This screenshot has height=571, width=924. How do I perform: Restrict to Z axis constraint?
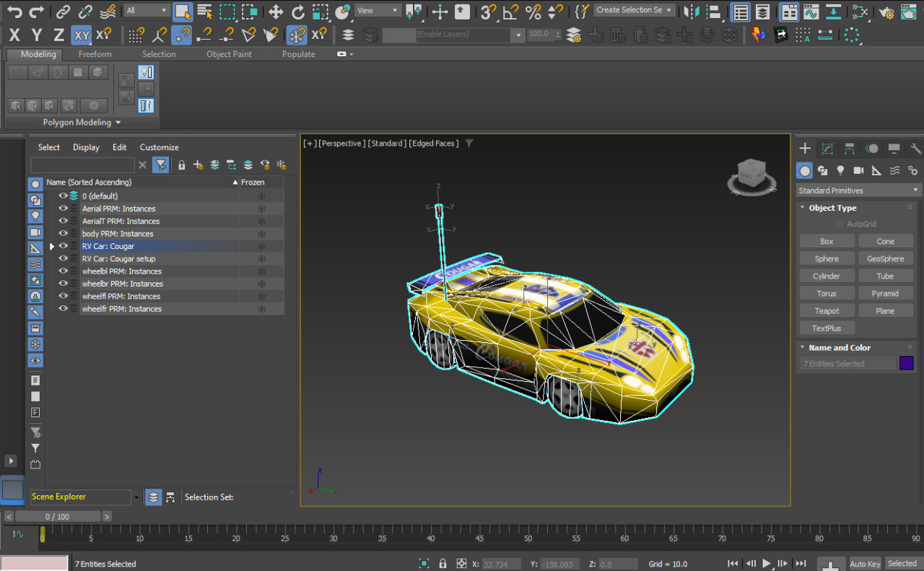tap(59, 35)
